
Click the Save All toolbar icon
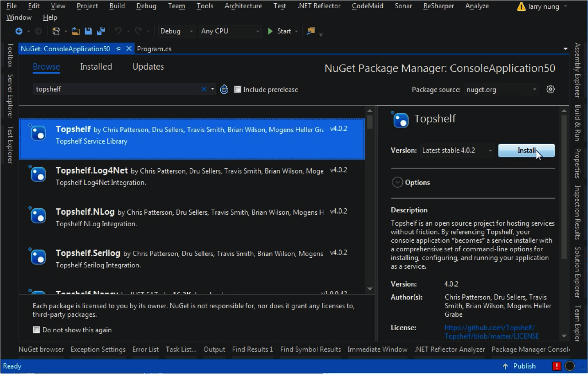tap(101, 31)
